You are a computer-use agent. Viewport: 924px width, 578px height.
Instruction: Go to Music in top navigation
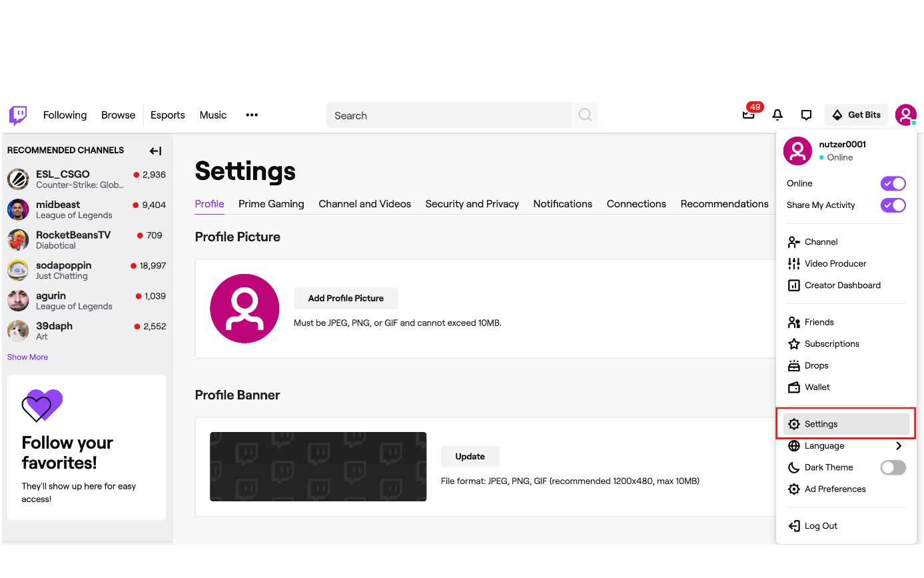point(213,115)
